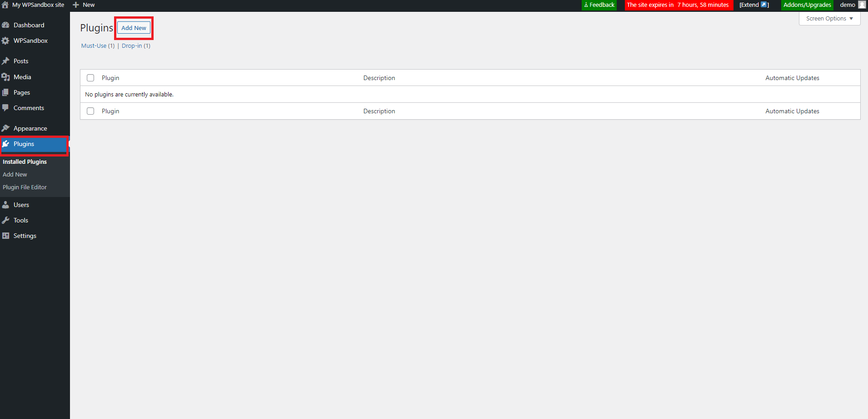This screenshot has height=419, width=868.
Task: Click the Automatic Updates column header
Action: click(x=792, y=78)
